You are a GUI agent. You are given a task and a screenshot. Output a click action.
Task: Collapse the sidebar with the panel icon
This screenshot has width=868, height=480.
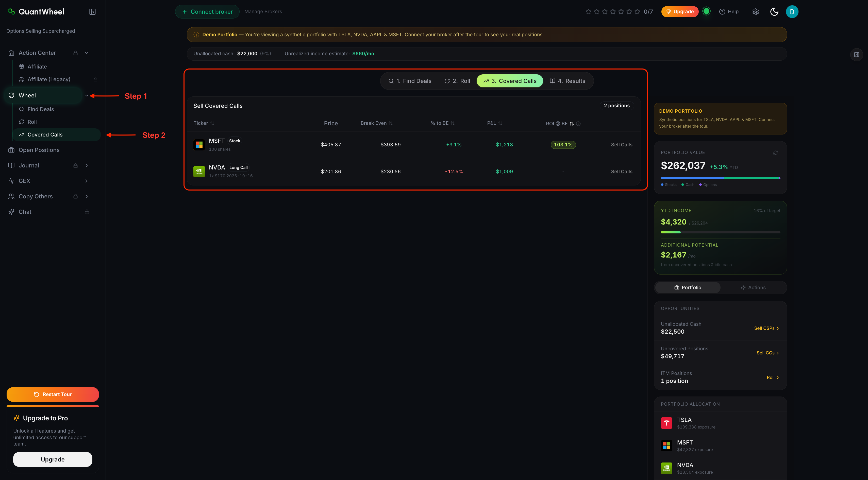tap(92, 12)
